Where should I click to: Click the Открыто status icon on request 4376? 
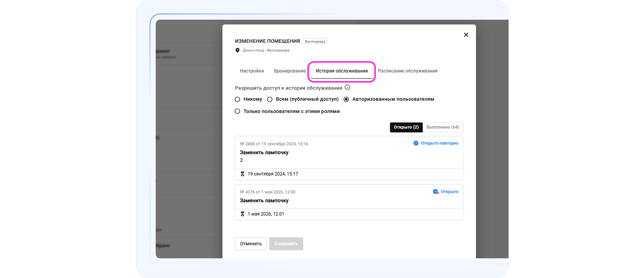click(436, 192)
